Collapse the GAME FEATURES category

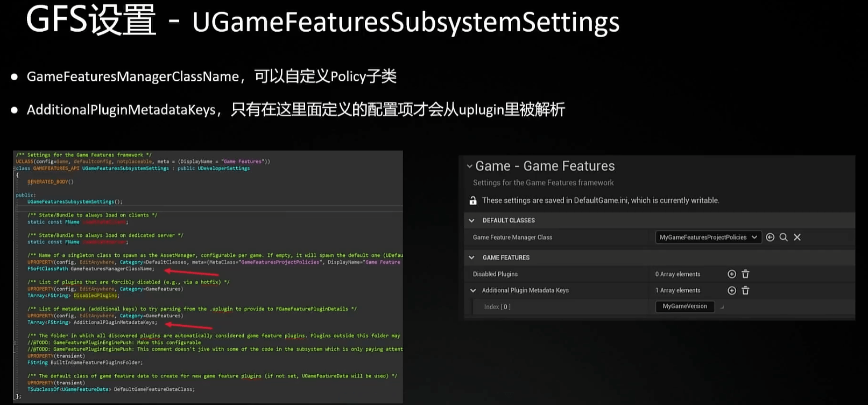pos(472,258)
